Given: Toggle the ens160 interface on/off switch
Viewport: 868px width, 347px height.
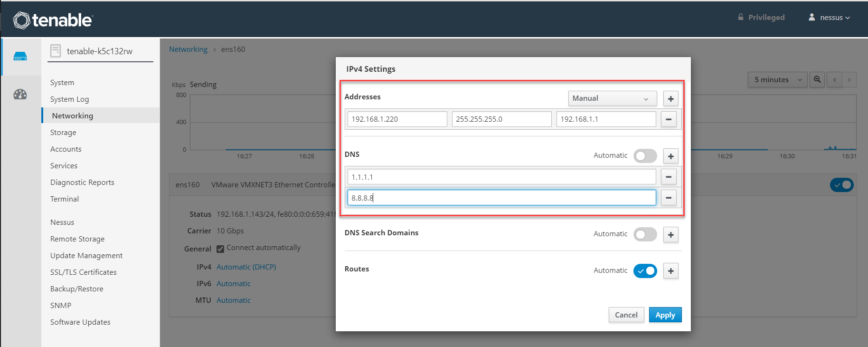Looking at the screenshot, I should point(842,185).
